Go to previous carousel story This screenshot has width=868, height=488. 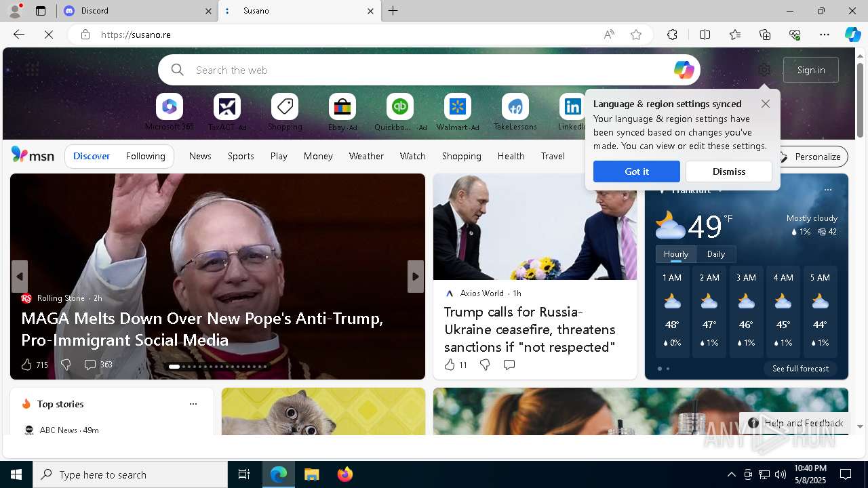pos(20,277)
